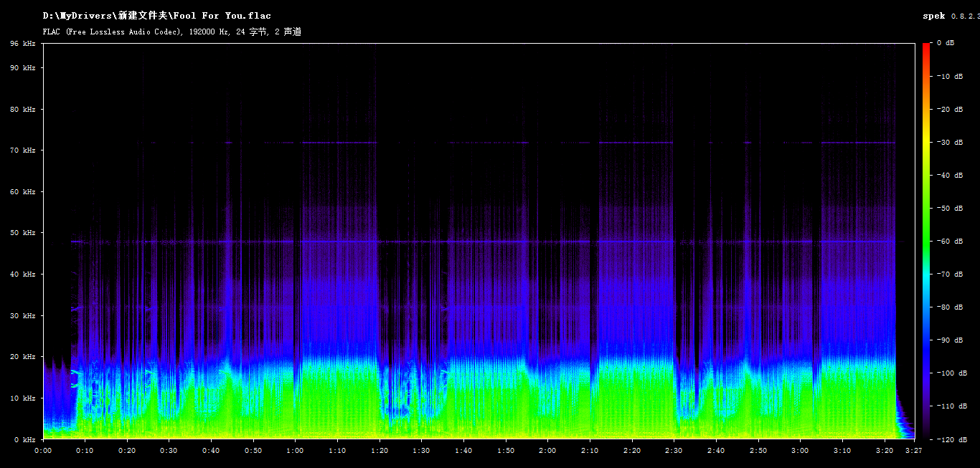
Task: Click the file path "Fool For You.flac" title
Action: 156,16
